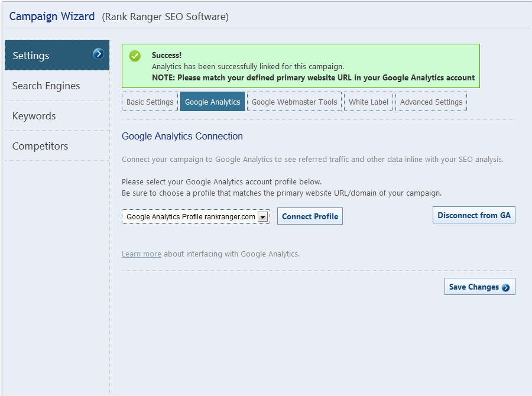Screen dimensions: 532x396
Task: Open the Search Engines wizard step
Action: [x=46, y=86]
